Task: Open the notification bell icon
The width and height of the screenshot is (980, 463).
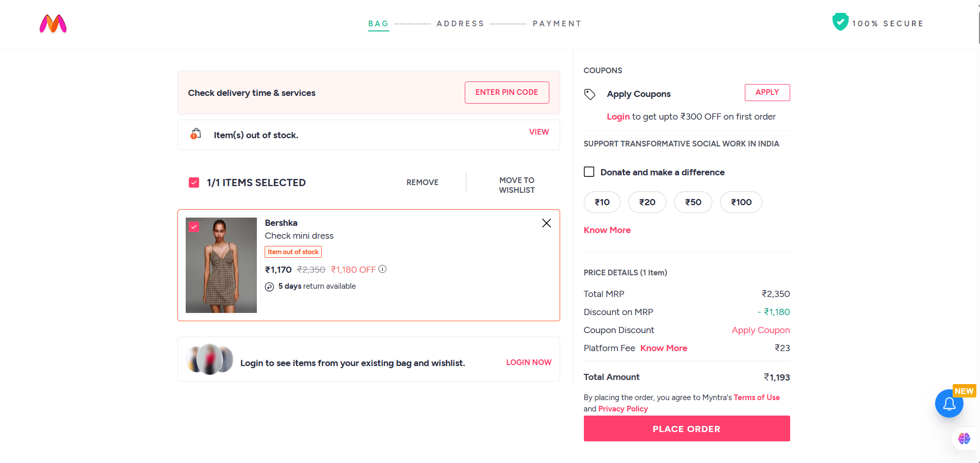Action: click(949, 404)
